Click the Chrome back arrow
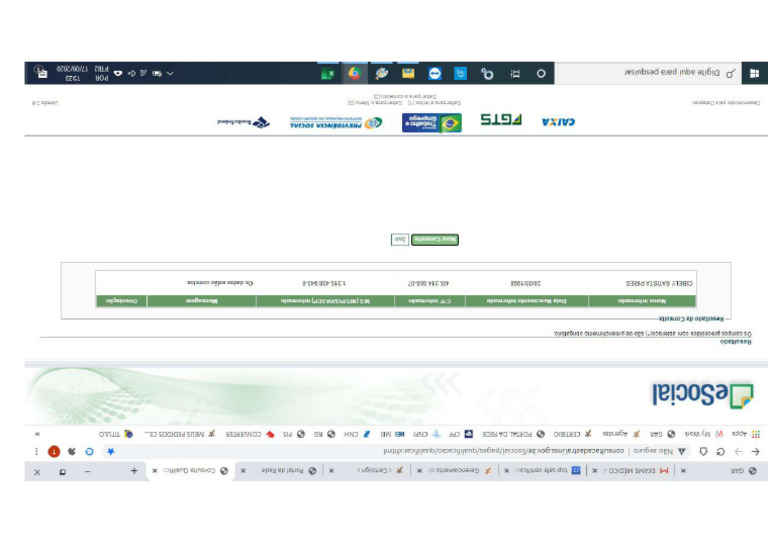Viewport: 768px width, 543px height. pos(756,451)
